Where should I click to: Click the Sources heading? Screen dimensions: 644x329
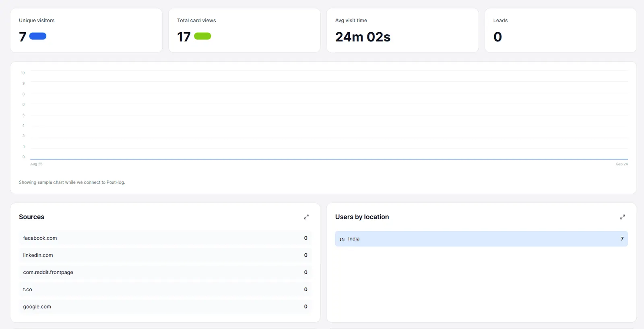click(31, 217)
